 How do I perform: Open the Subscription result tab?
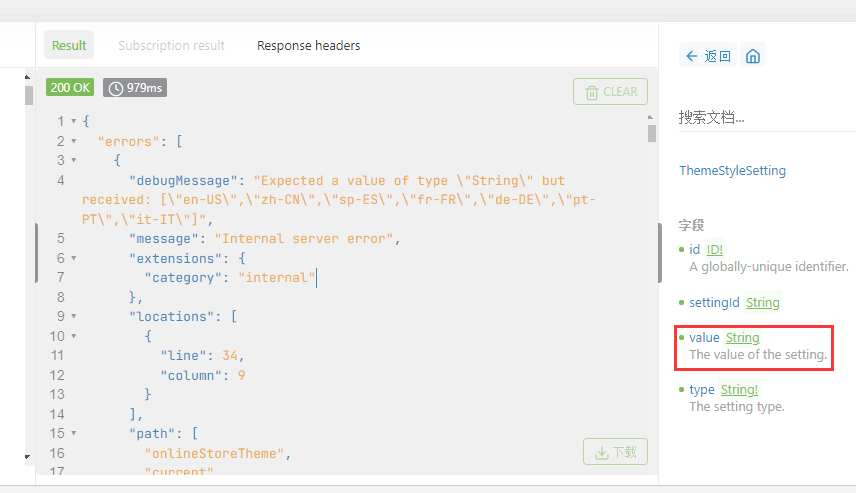pyautogui.click(x=171, y=45)
